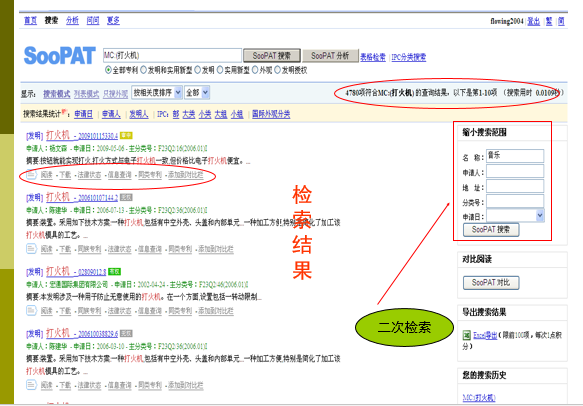Open the 表格检索 link
Screen dimensions: 583x406
373,57
